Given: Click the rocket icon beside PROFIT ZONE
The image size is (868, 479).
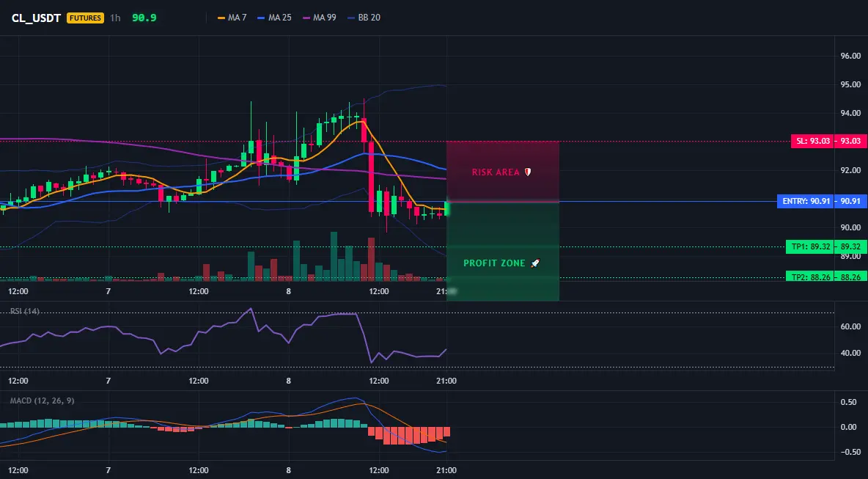Looking at the screenshot, I should pos(534,263).
